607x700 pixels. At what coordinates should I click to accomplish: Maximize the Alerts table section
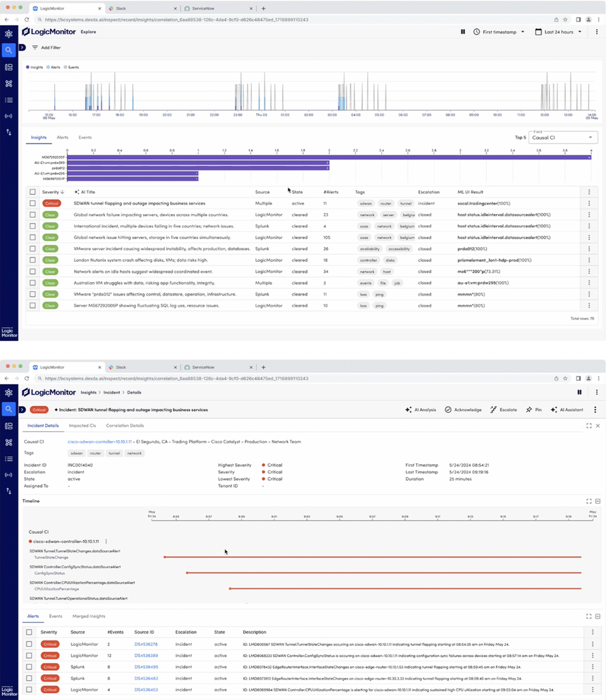589,616
